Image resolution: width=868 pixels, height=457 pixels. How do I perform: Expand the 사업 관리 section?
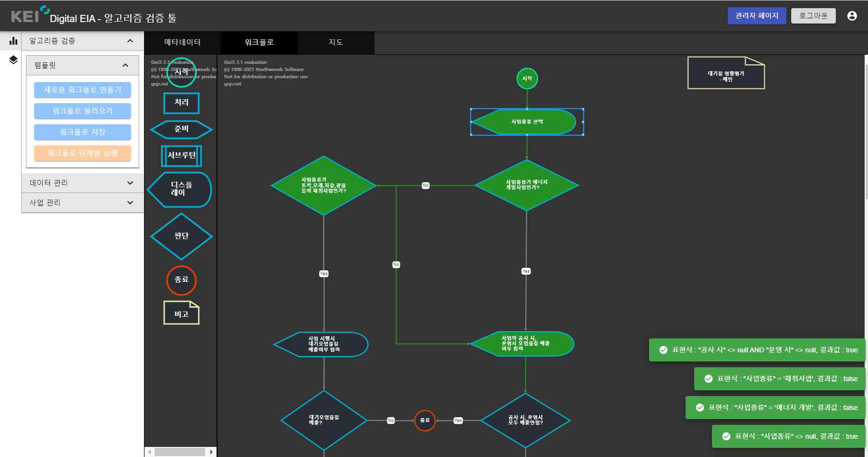pyautogui.click(x=83, y=203)
